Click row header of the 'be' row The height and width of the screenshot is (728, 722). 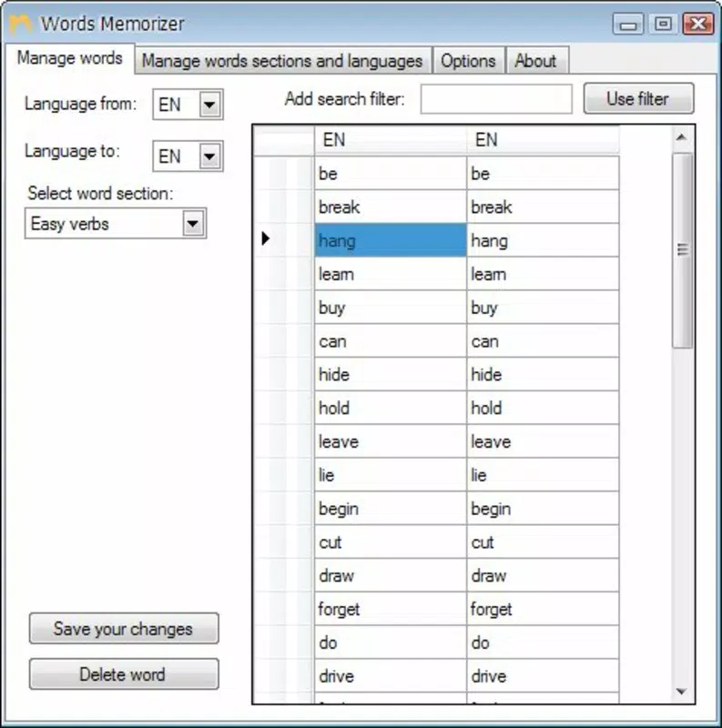click(284, 173)
